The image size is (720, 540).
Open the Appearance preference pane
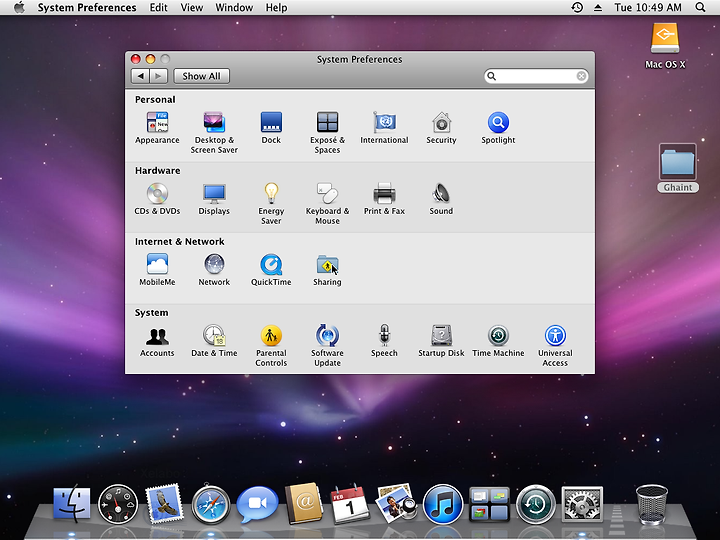pyautogui.click(x=157, y=128)
